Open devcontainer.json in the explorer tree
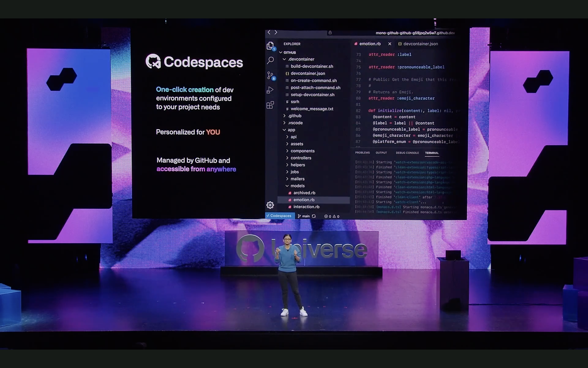Image resolution: width=588 pixels, height=368 pixels. point(305,73)
